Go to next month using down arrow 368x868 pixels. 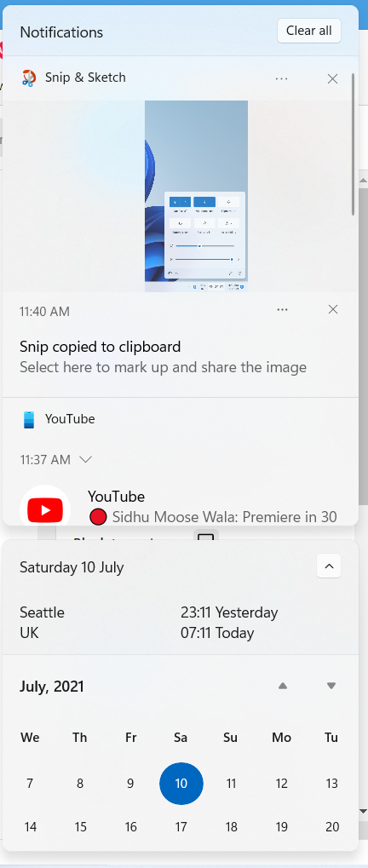(x=331, y=686)
